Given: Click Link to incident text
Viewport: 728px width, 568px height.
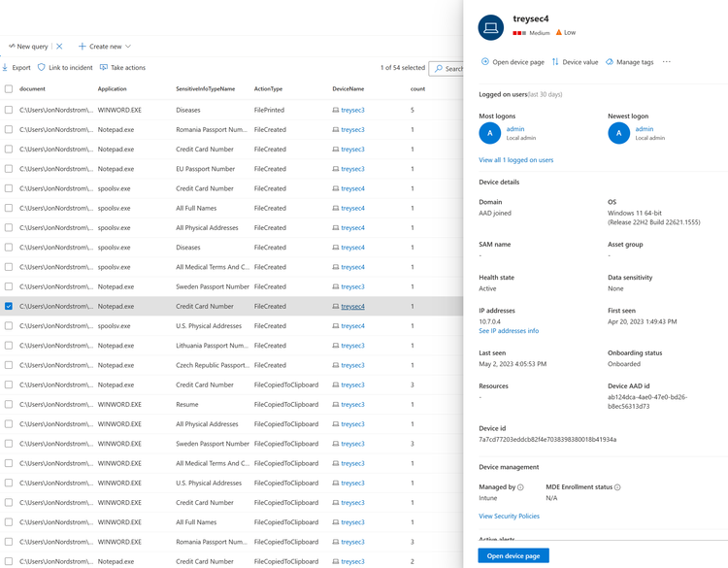Looking at the screenshot, I should coord(71,68).
